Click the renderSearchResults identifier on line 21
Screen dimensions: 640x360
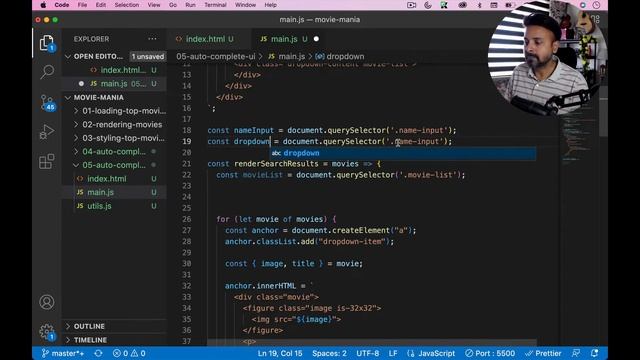pyautogui.click(x=276, y=164)
